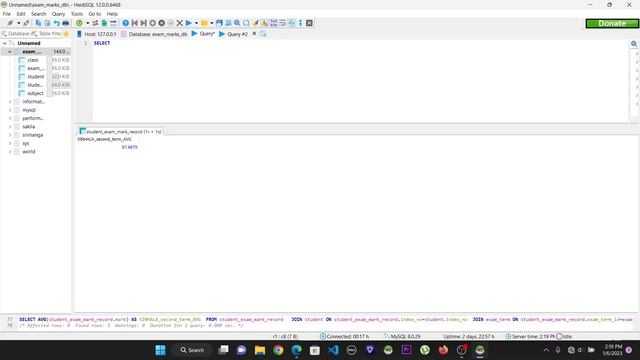The height and width of the screenshot is (360, 640).
Task: Click the X Cancel editing icon
Action: pos(180,23)
